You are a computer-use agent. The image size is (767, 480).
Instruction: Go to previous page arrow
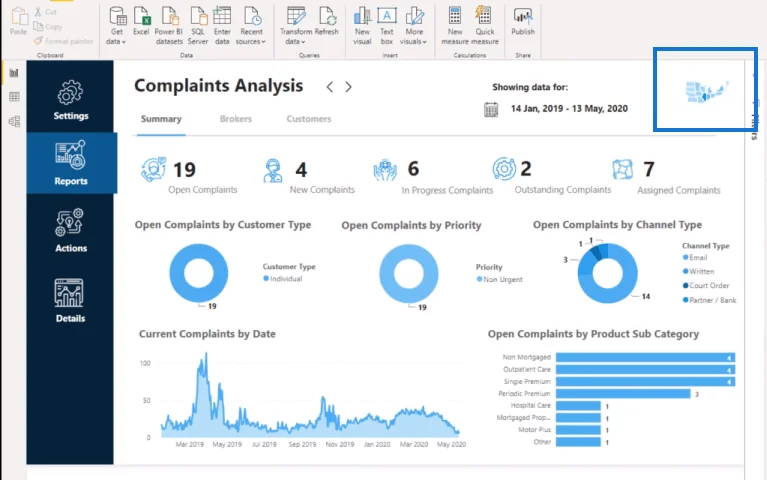coord(330,87)
